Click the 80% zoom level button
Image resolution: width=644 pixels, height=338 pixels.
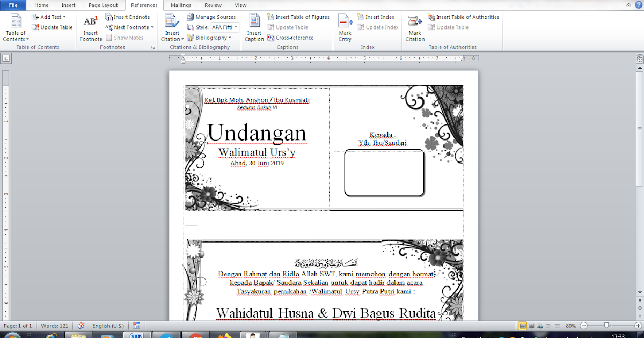(571, 326)
